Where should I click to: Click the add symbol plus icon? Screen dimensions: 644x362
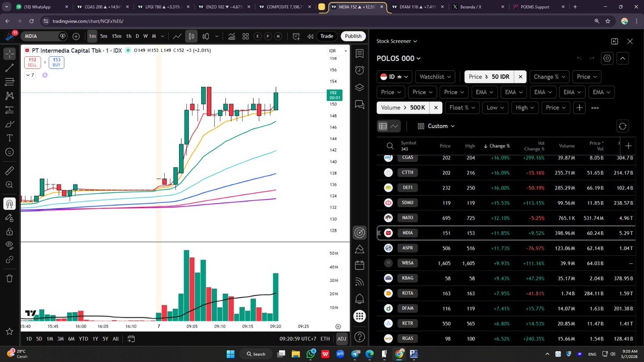point(76,36)
